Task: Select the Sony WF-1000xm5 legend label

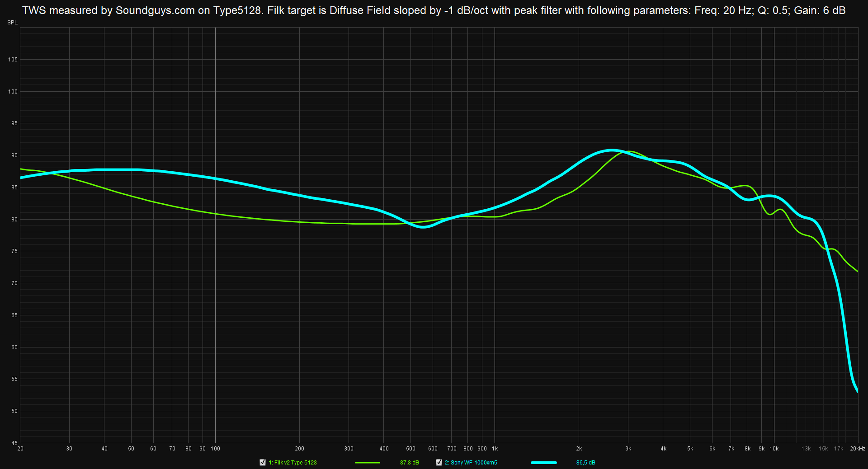Action: [471, 463]
